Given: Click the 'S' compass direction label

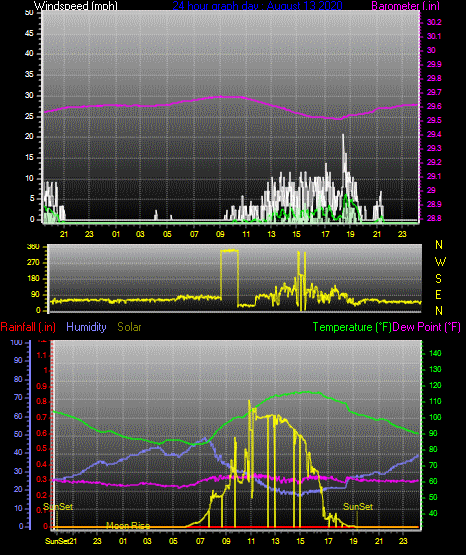Looking at the screenshot, I should [x=438, y=279].
